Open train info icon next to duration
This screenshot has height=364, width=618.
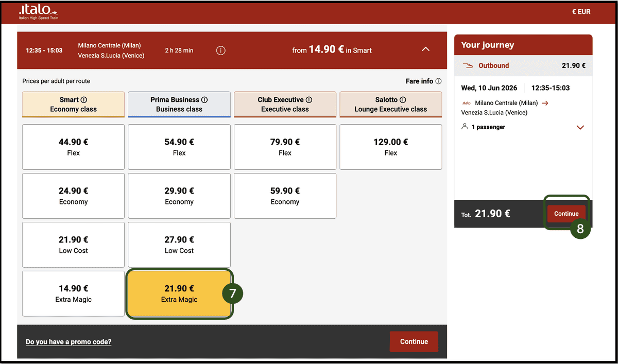coord(220,50)
